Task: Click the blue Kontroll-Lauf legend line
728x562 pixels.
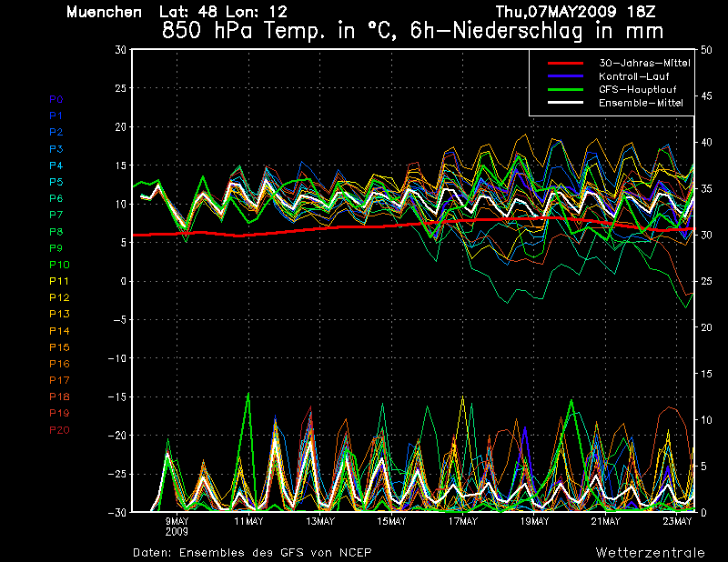Action: 565,76
